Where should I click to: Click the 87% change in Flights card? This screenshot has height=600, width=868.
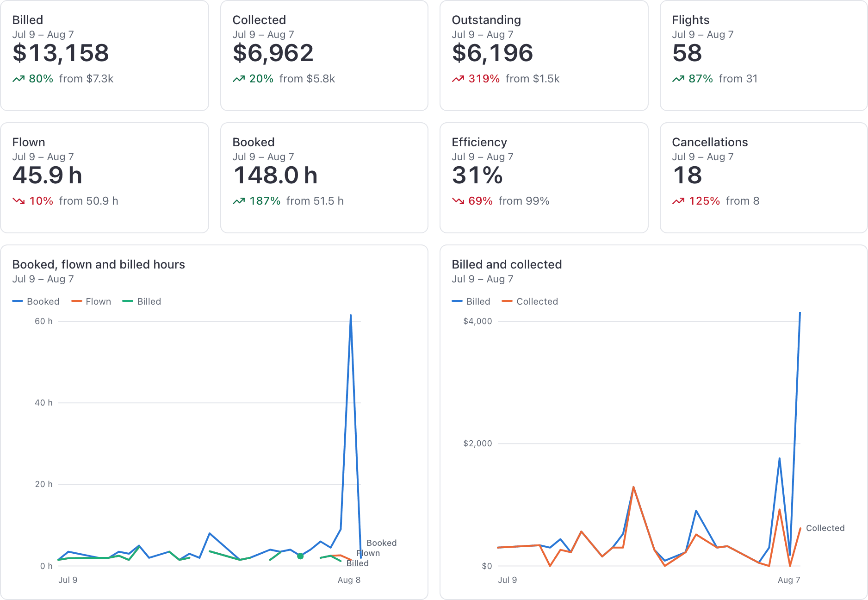click(701, 79)
